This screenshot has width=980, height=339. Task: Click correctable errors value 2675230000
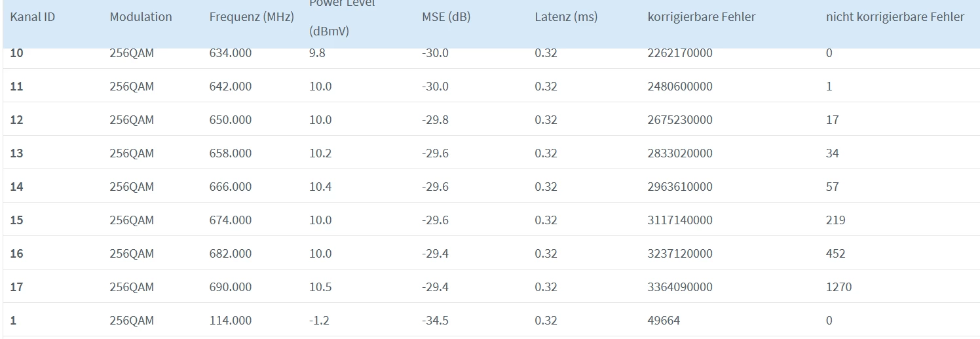[680, 120]
